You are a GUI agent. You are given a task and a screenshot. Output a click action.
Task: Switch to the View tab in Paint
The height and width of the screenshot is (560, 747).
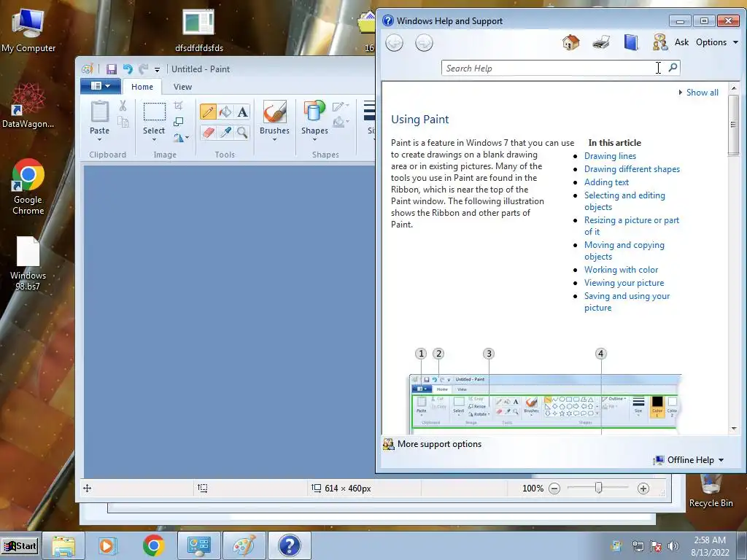tap(182, 87)
